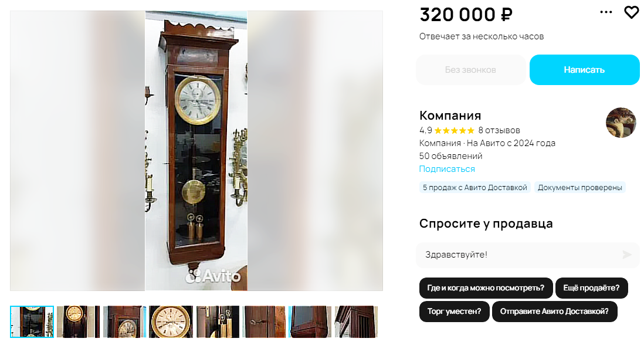Open the seller's round avatar picture
Screen dimensions: 644x345
click(621, 123)
